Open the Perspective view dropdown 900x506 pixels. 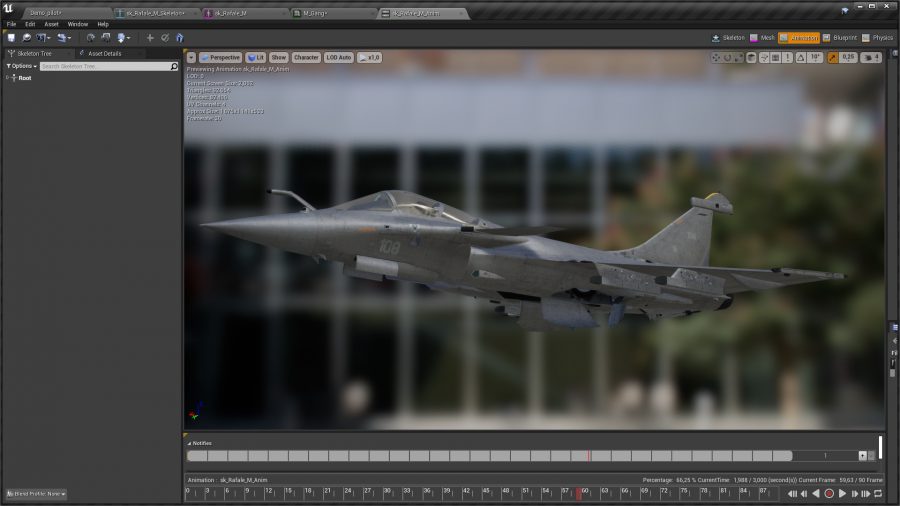(220, 57)
